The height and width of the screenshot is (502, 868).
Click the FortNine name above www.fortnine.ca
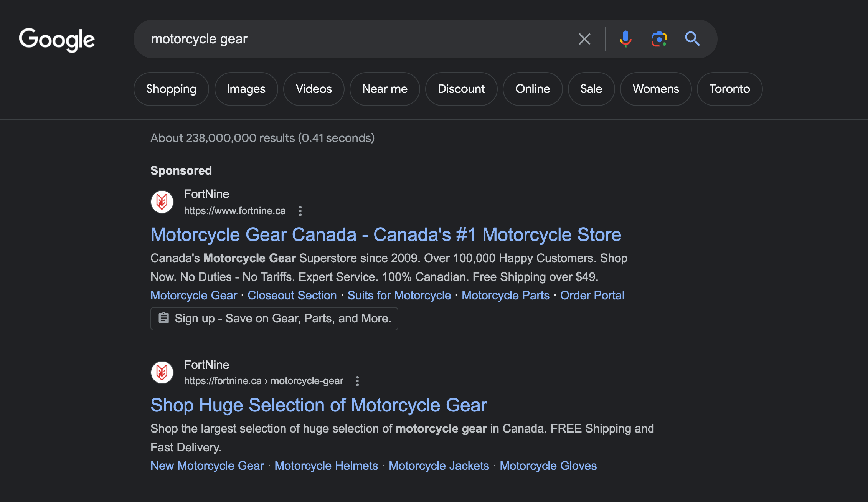pyautogui.click(x=206, y=194)
